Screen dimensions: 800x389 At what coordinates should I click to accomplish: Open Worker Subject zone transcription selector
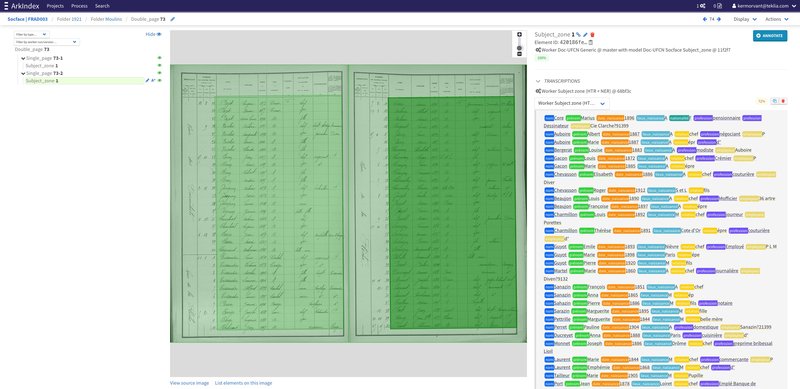[x=572, y=103]
